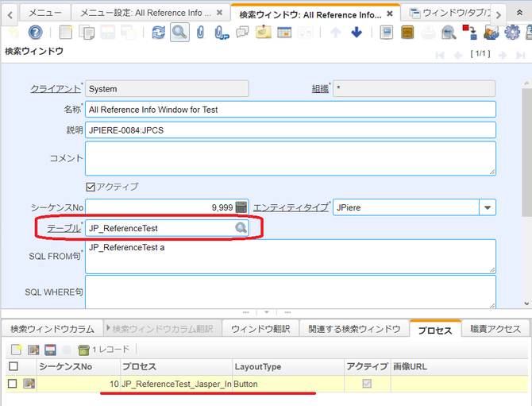Open the Archive viewer cabinet icon

pyautogui.click(x=407, y=33)
